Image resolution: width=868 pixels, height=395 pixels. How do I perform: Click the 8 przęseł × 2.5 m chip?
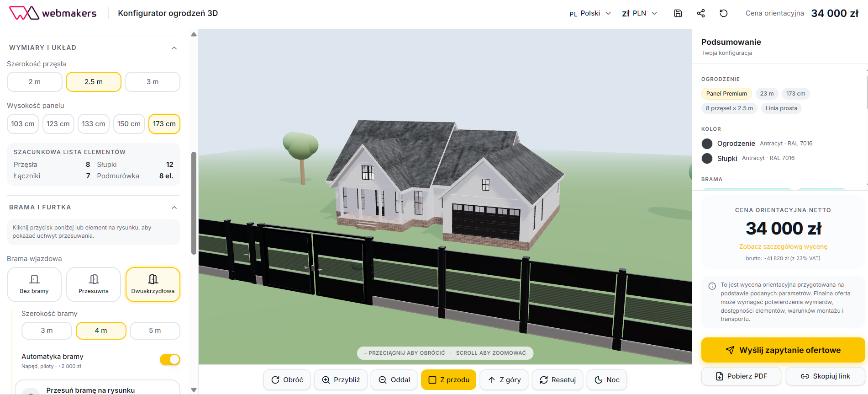[x=729, y=108]
